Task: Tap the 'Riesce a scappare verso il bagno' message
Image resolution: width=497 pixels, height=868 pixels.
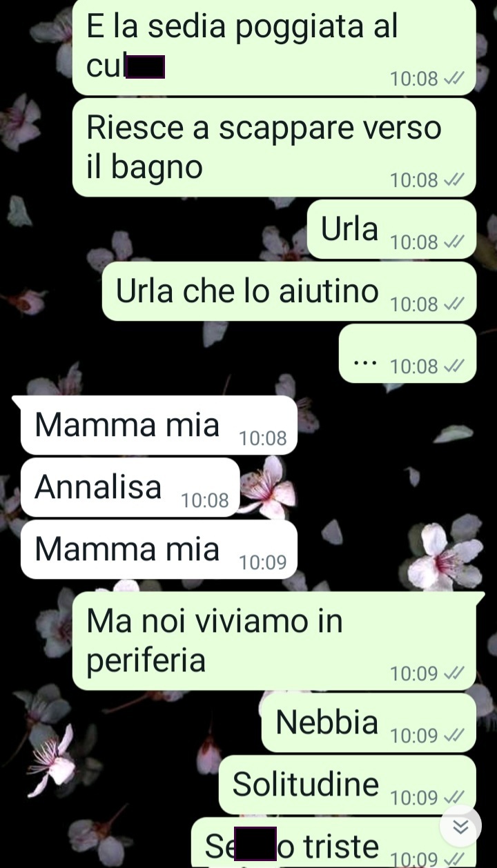Action: click(274, 148)
